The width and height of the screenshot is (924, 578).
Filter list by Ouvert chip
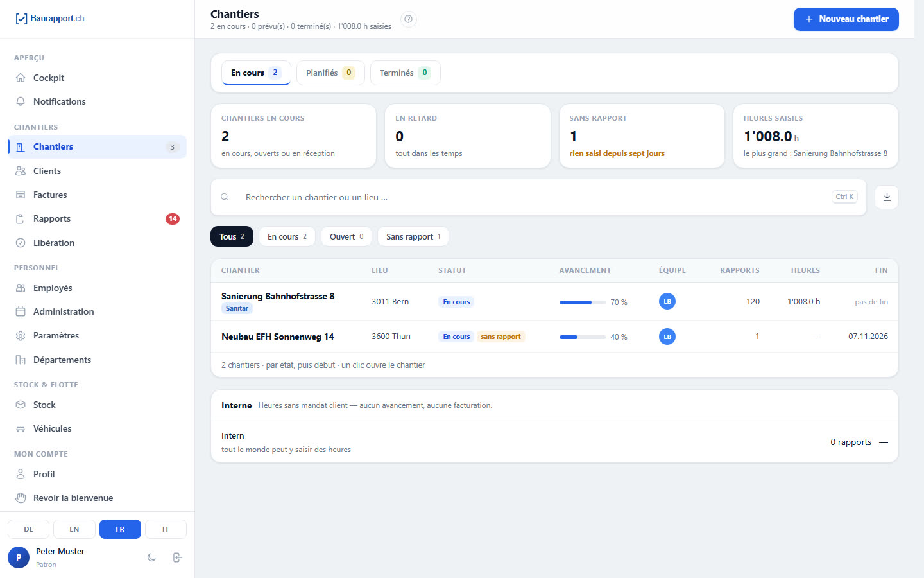[346, 236]
